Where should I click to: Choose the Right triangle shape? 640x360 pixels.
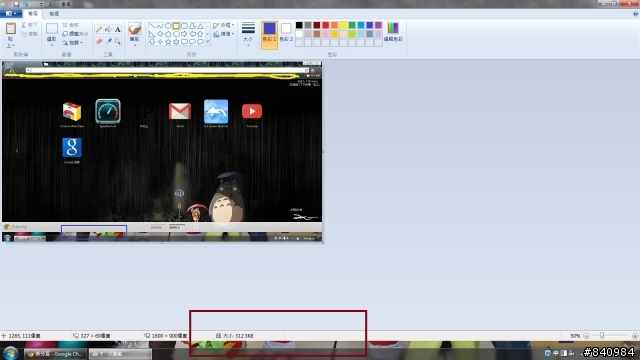[x=152, y=34]
